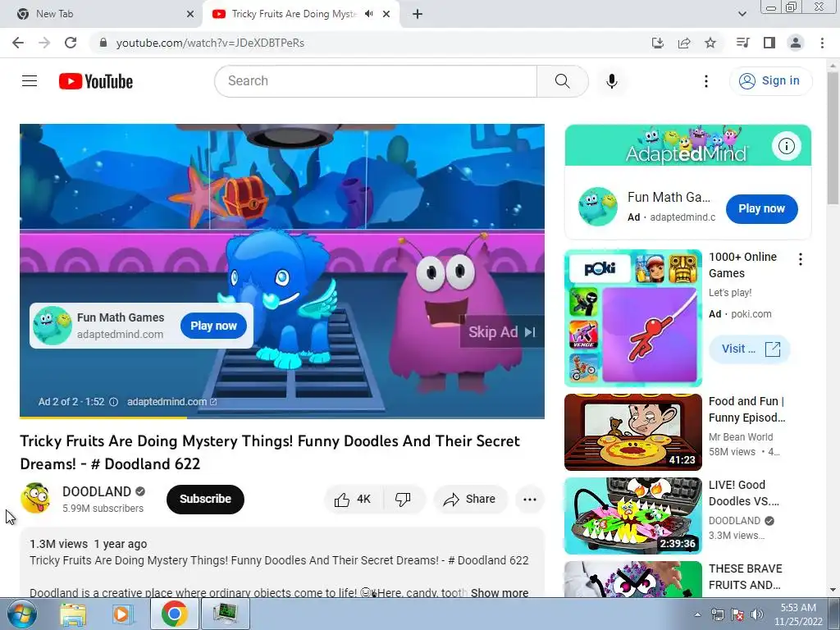Open YouTube settings three-dot menu
The image size is (840, 630).
(x=706, y=81)
